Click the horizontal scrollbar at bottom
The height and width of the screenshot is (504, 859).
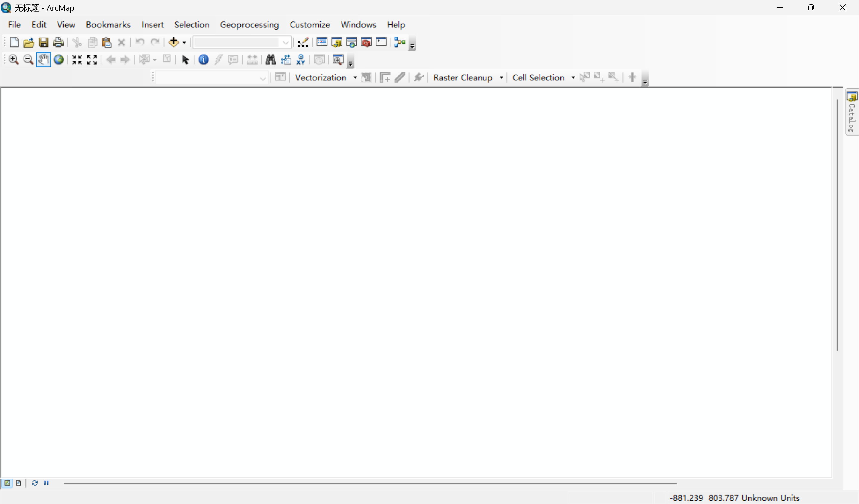(x=370, y=483)
